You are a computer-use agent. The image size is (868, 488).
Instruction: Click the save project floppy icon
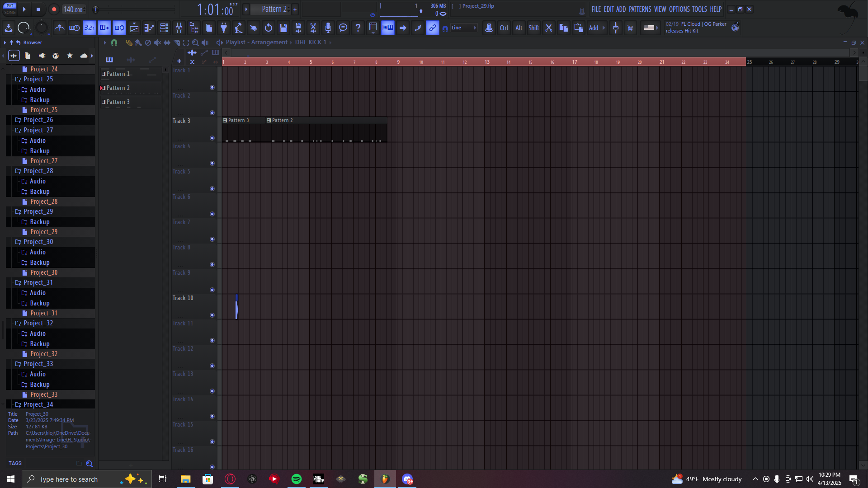point(283,28)
